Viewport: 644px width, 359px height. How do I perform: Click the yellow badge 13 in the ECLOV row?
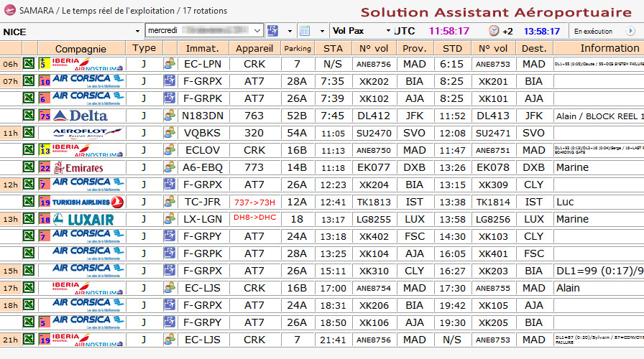click(x=45, y=150)
